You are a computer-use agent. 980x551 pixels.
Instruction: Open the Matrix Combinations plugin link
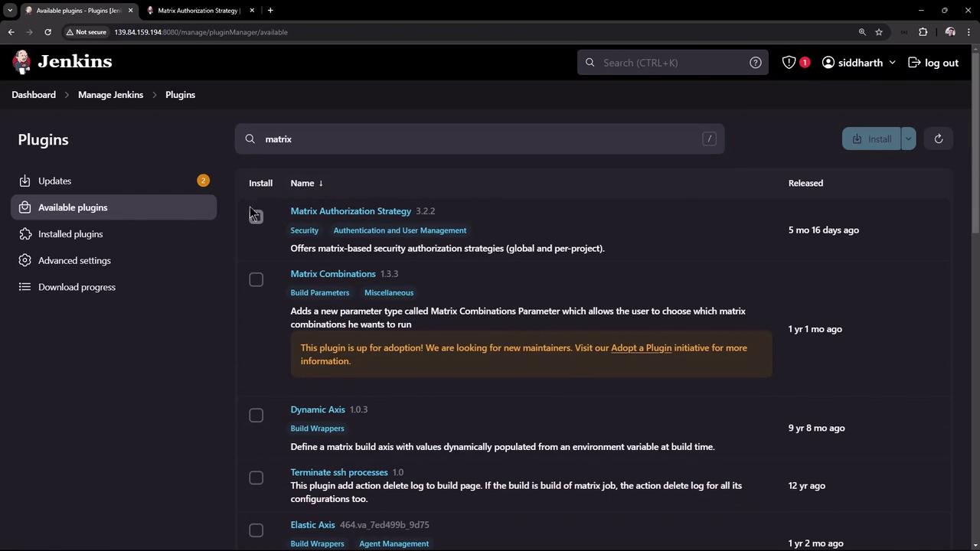pos(333,274)
